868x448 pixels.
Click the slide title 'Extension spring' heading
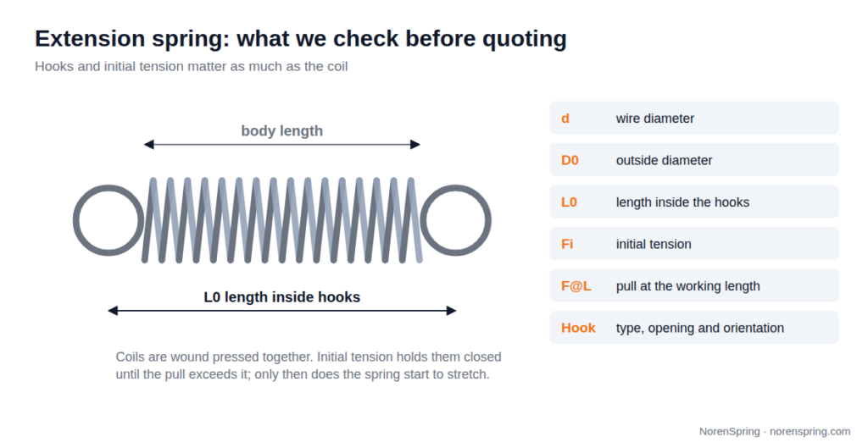pos(301,39)
